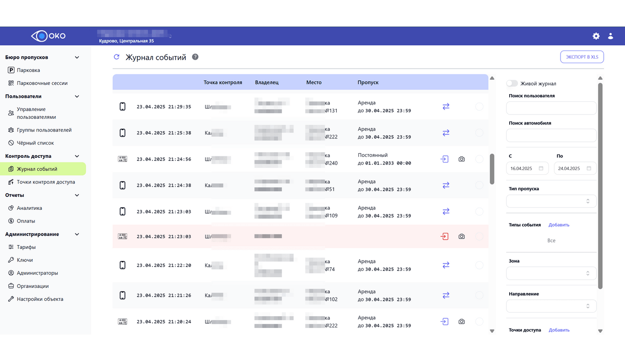Viewport: 625px width, 364px height.
Task: Click passage arrows icon in 21:21:26 row
Action: [x=446, y=296]
